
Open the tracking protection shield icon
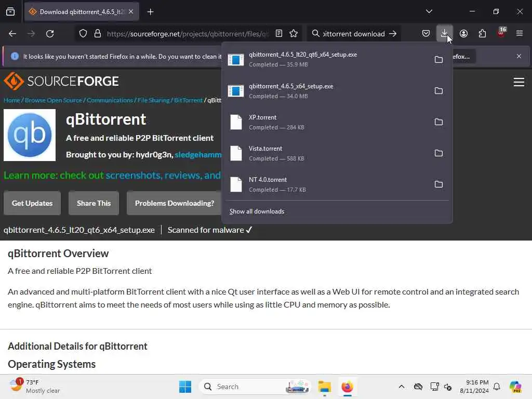(83, 34)
